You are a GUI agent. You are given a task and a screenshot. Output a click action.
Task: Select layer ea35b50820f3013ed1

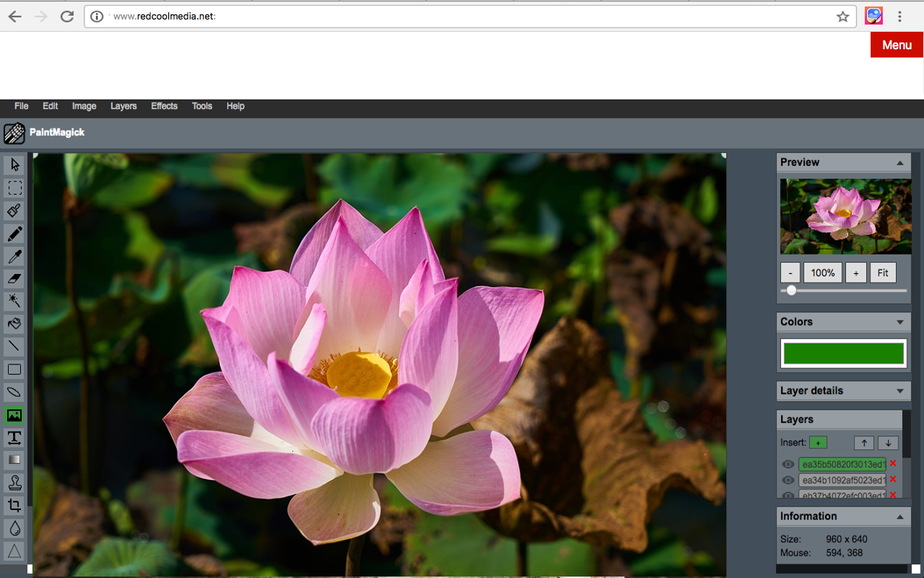pyautogui.click(x=842, y=464)
